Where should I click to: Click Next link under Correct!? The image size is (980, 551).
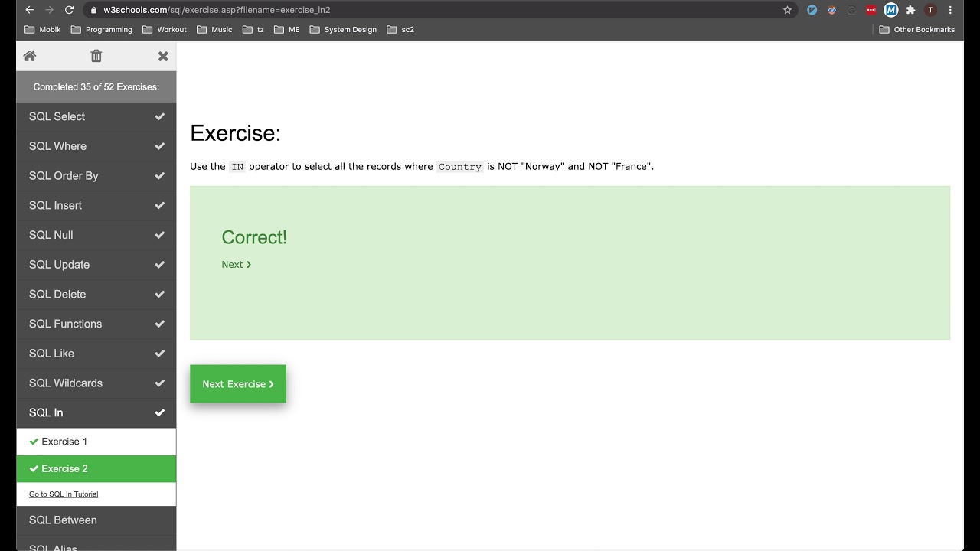pyautogui.click(x=237, y=264)
